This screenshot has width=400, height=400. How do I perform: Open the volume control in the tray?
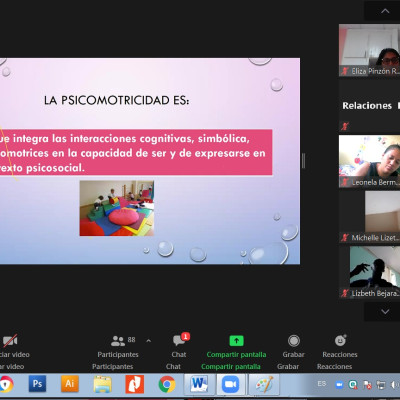click(x=395, y=385)
